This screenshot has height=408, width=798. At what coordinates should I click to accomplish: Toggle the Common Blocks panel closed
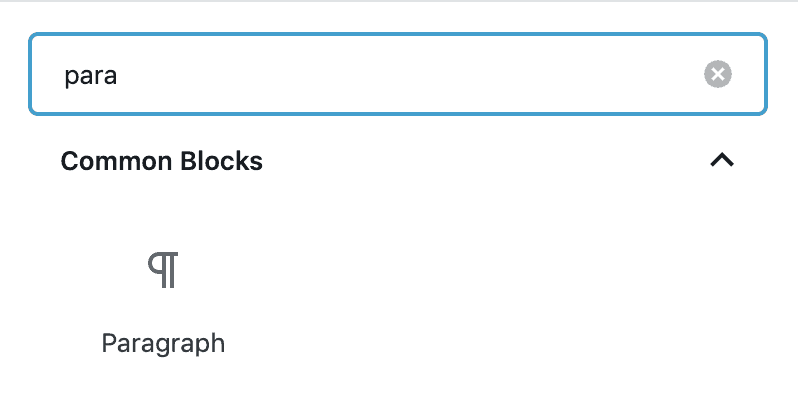point(722,161)
